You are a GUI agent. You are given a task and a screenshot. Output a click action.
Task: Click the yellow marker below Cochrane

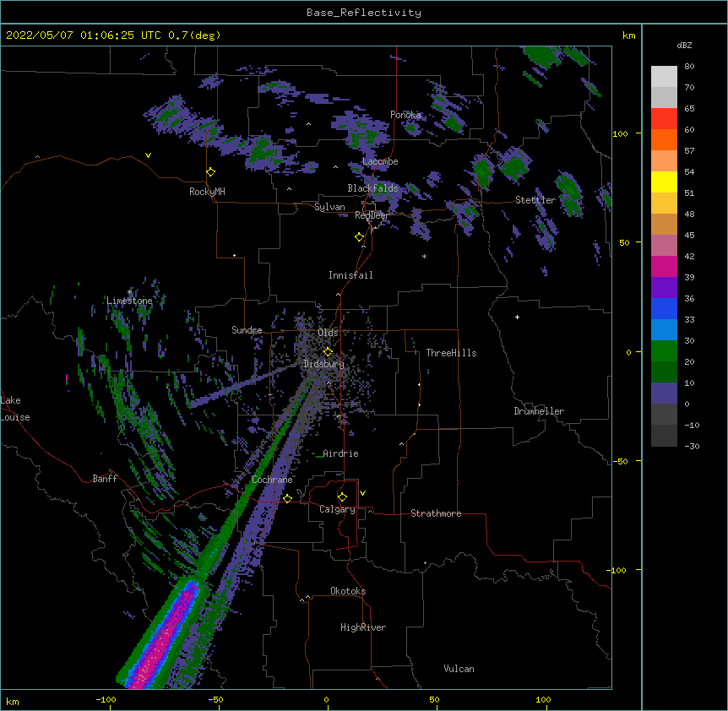(x=287, y=498)
